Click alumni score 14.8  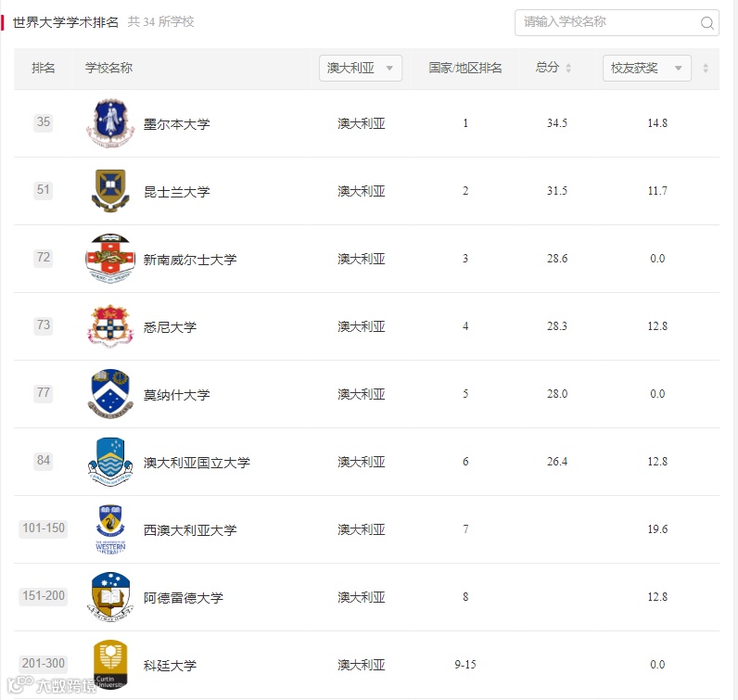(657, 123)
